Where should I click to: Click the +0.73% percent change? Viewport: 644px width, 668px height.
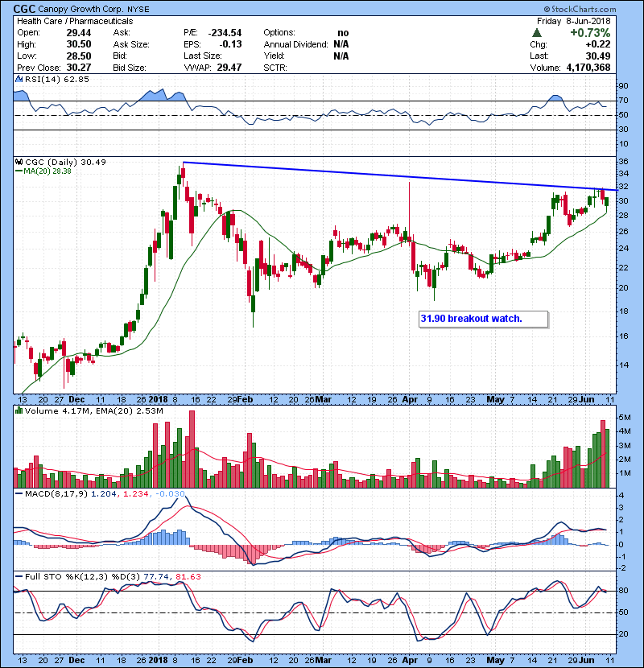(x=590, y=33)
